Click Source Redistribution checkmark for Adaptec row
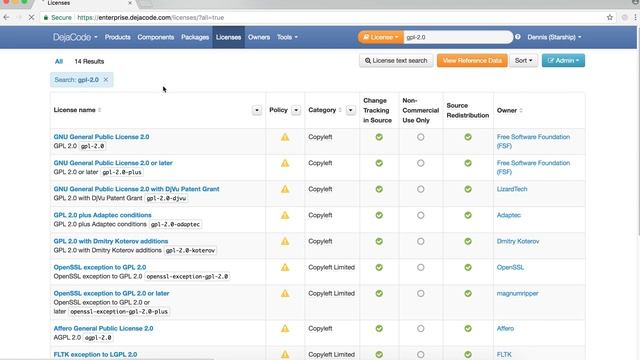Viewport: 640px width, 360px height. pyautogui.click(x=468, y=216)
